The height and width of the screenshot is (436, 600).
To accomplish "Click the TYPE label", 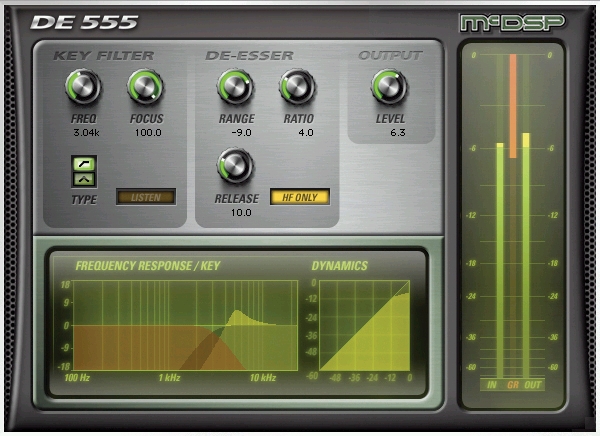I will click(84, 200).
